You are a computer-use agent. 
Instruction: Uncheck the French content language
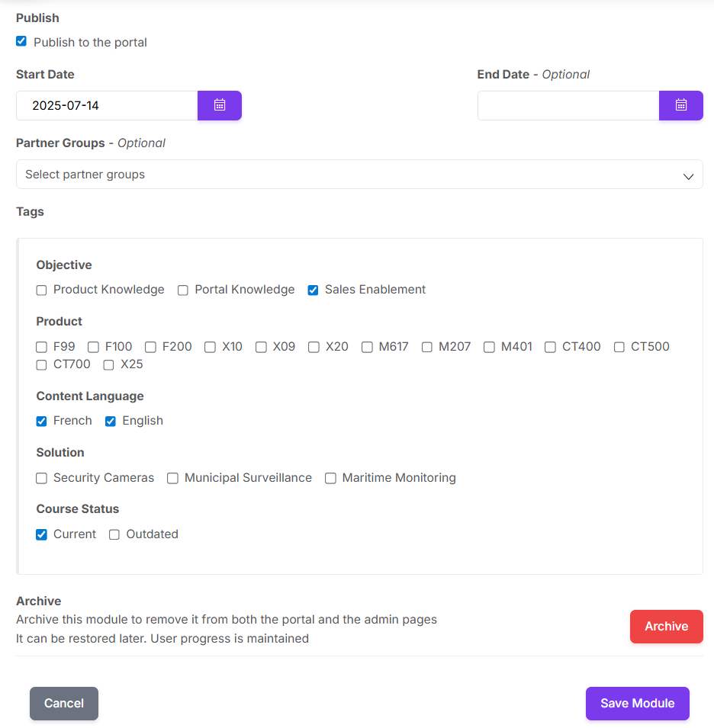click(41, 421)
